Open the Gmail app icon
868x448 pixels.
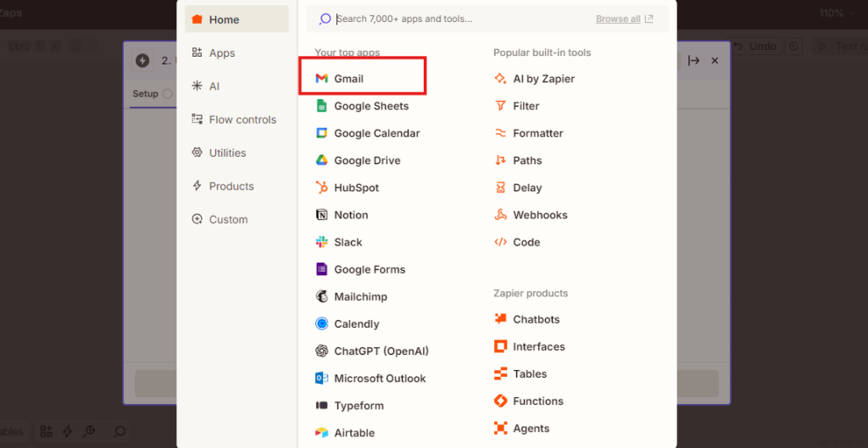(321, 79)
